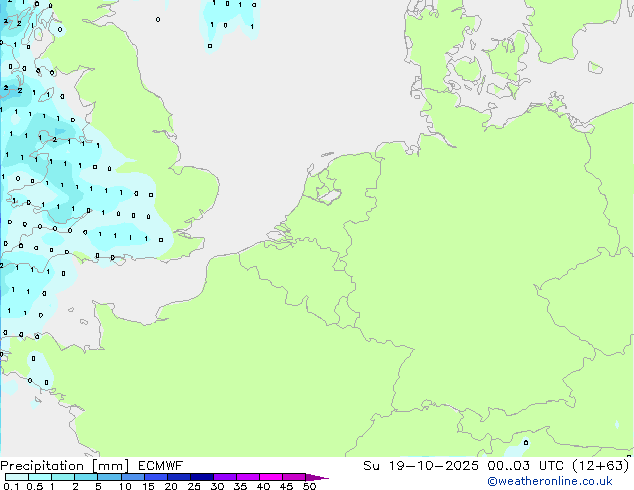The height and width of the screenshot is (490, 634).
Task: Select the 25–30 mm navy legend swatch
Action: click(x=201, y=477)
